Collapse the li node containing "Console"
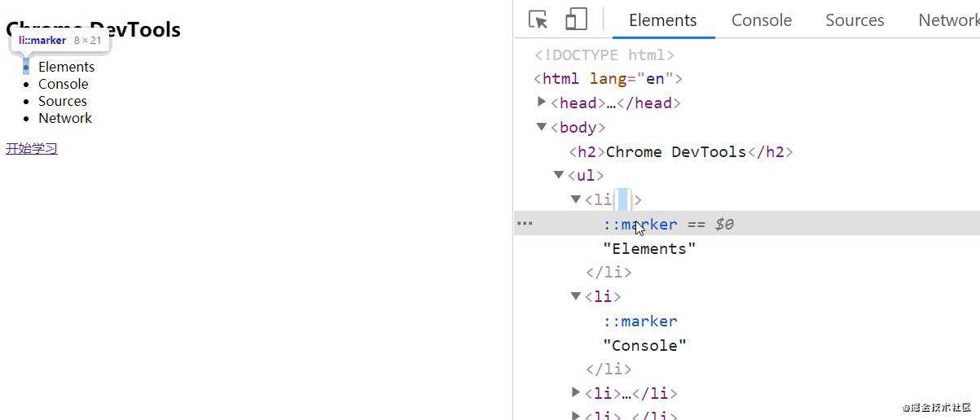This screenshot has height=420, width=980. tap(575, 295)
